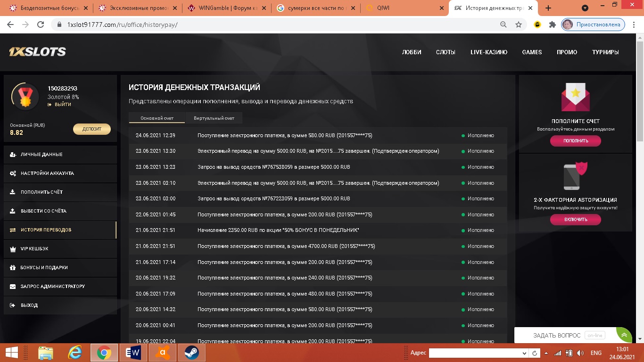Click the gift icon beside БОНУСЫ И ПОДАРКИ
Viewport: 644px width, 362px height.
[12, 268]
